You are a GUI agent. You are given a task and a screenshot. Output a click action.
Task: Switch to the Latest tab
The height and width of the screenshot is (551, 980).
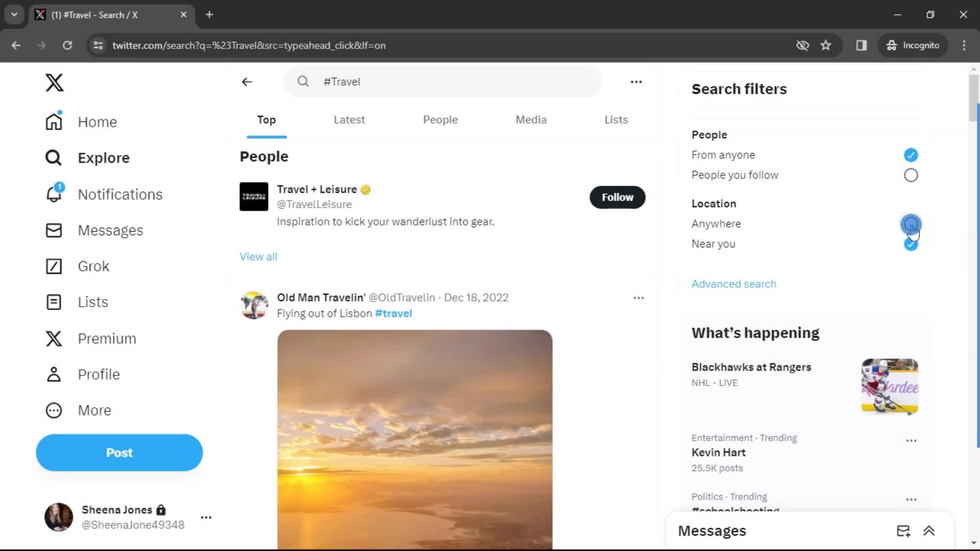349,119
